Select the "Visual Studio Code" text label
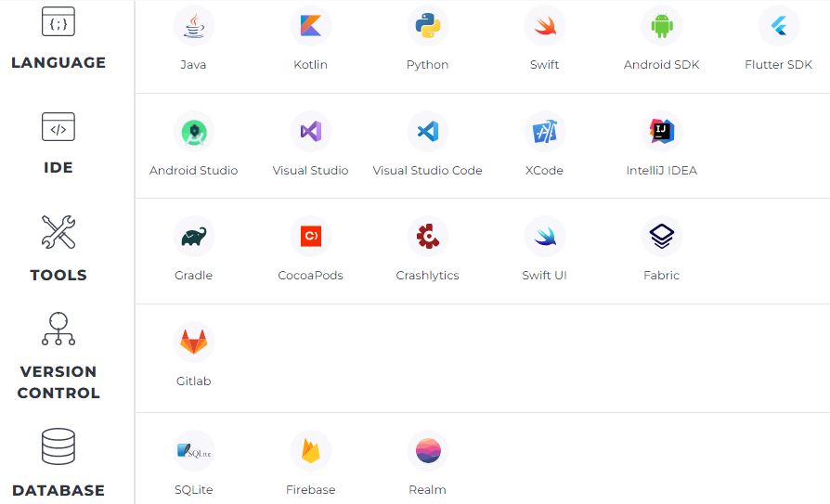Viewport: 830px width, 504px height. point(428,171)
